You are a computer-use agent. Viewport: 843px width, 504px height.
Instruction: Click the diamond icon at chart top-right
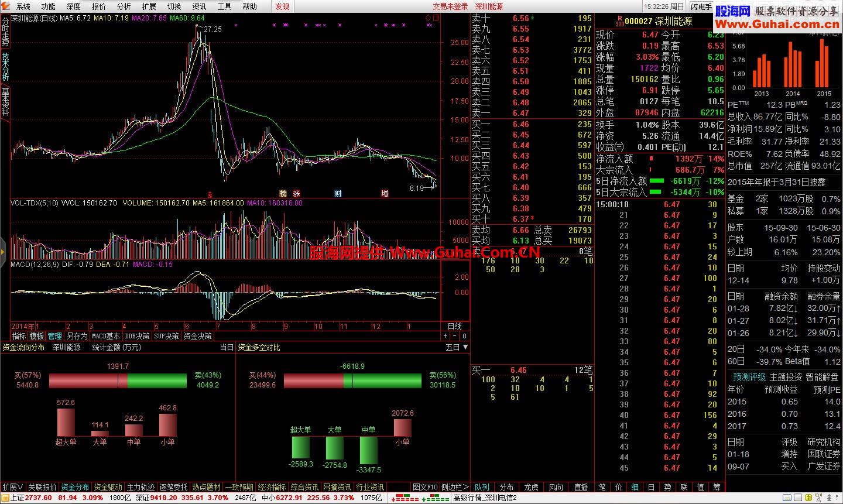[428, 18]
